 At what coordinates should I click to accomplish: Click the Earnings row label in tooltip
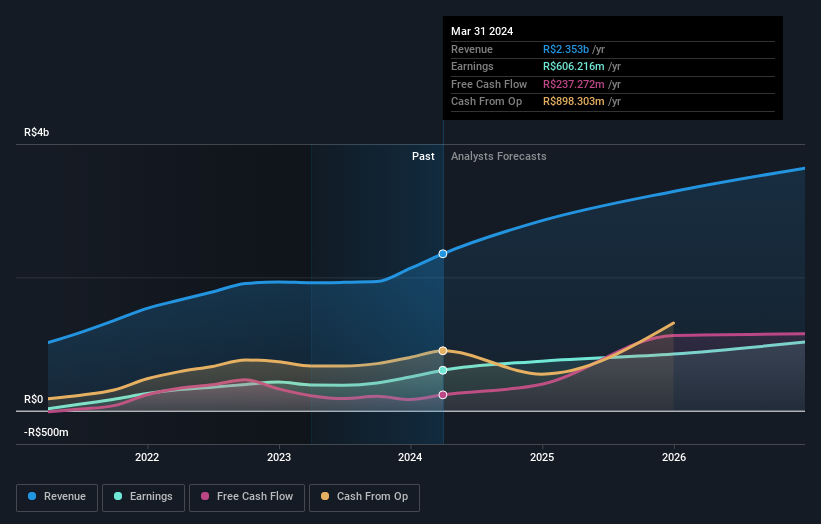pos(472,66)
